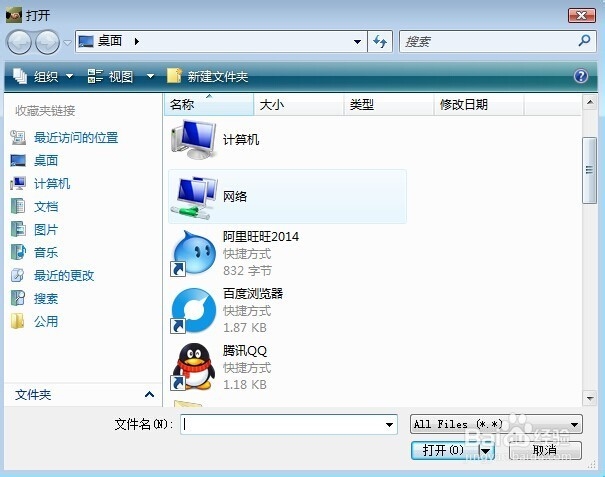Open the split arrow on 打开 button

coord(486,450)
